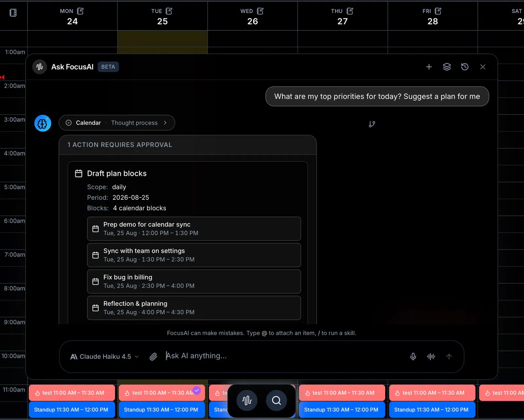Click the Draft plan blocks heading

tap(117, 173)
